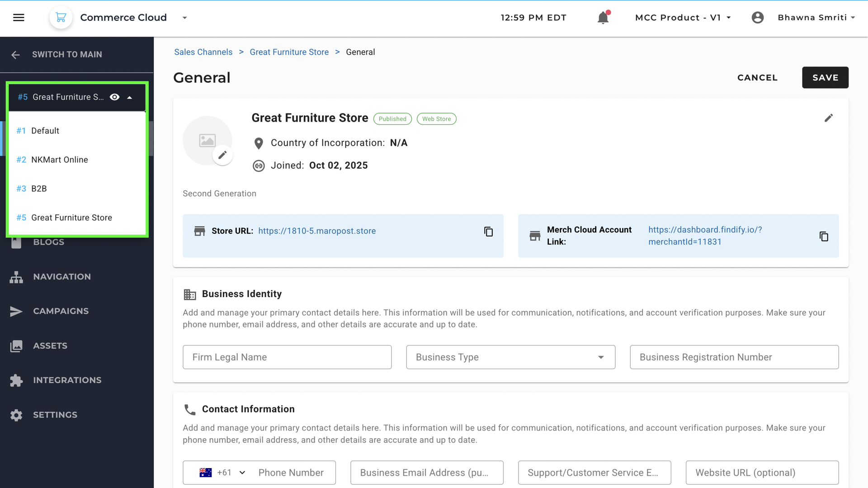Viewport: 868px width, 488px height.
Task: Collapse the store selector dropdown arrow
Action: click(x=130, y=97)
